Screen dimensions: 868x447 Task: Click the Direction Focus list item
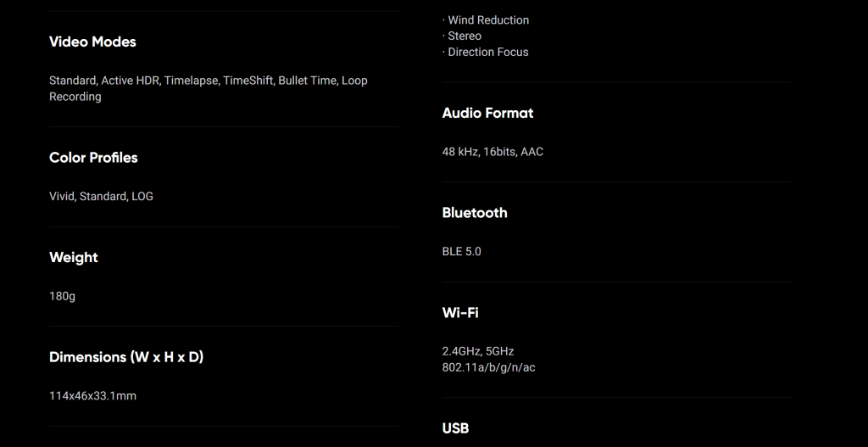tap(486, 52)
